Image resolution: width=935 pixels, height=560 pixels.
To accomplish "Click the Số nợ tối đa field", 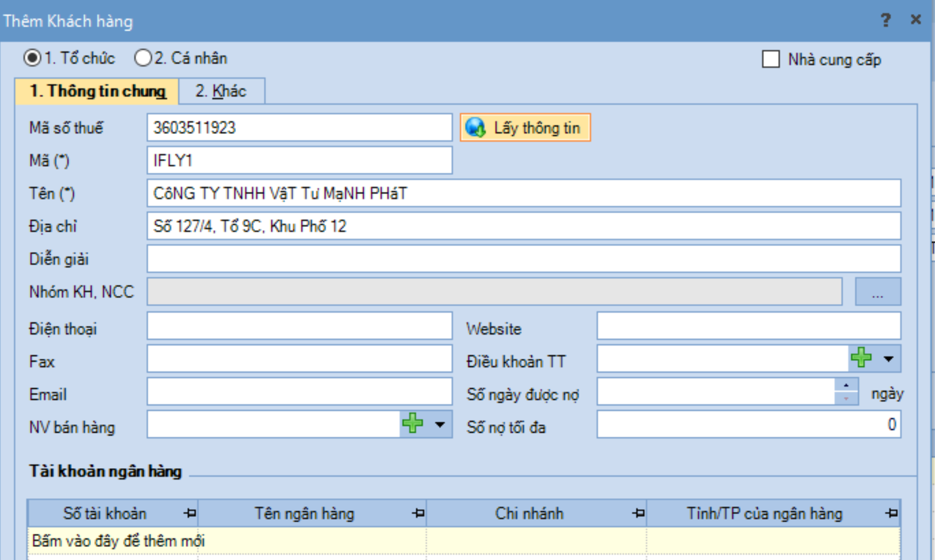I will 748,424.
